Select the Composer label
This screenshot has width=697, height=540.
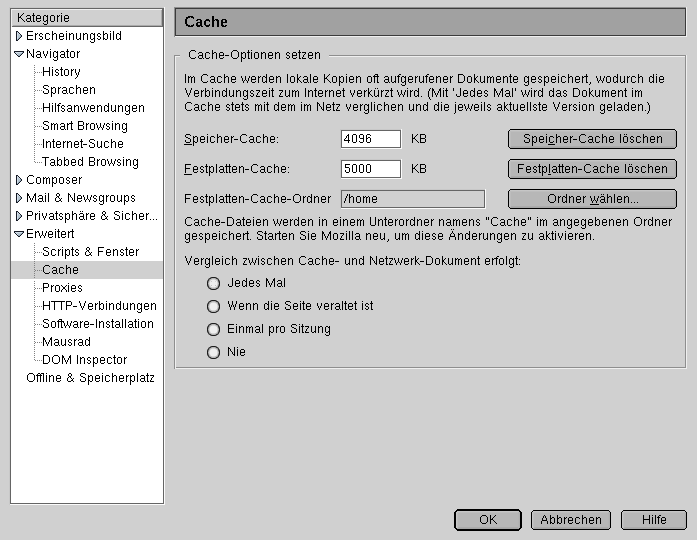point(54,180)
